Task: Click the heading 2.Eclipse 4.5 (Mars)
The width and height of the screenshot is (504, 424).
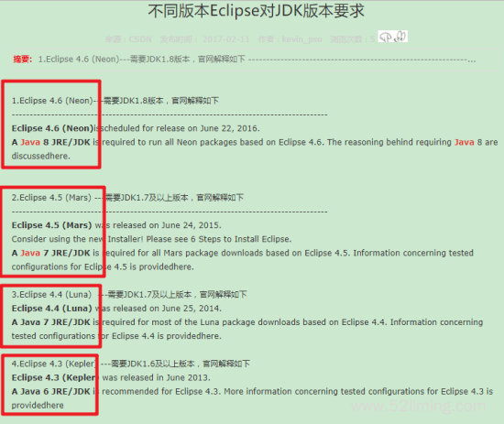Action: point(51,197)
